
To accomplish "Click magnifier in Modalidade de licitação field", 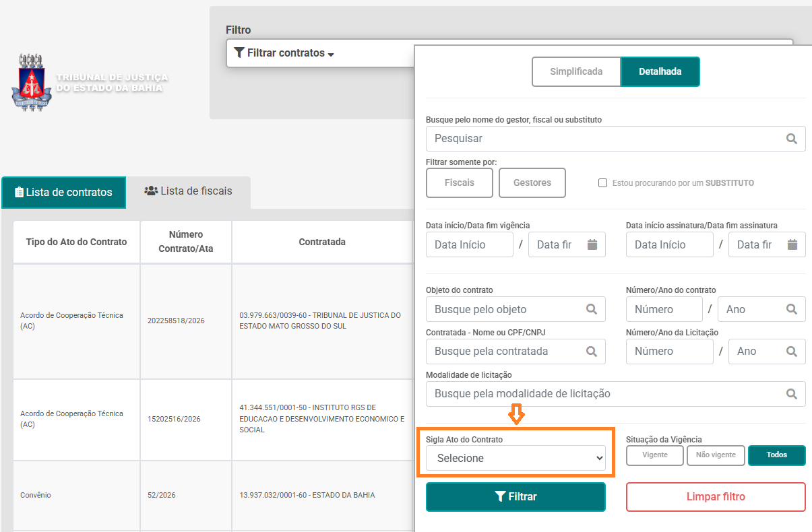I will [x=791, y=393].
